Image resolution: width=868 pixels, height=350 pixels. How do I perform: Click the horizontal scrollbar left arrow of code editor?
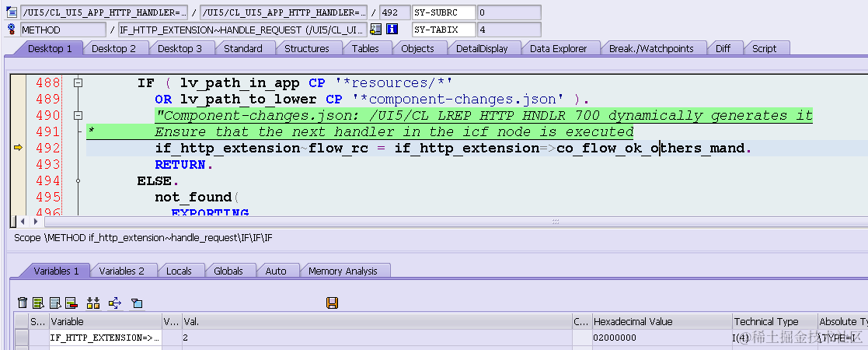23,222
